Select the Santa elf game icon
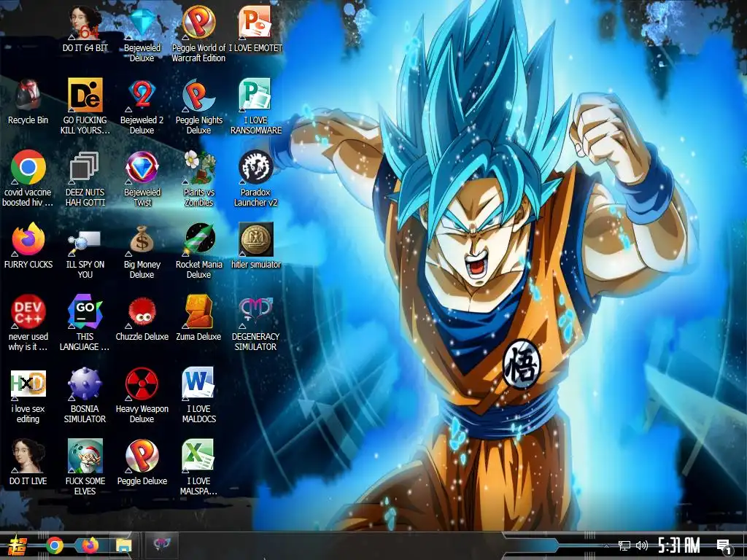This screenshot has height=560, width=747. (x=85, y=467)
